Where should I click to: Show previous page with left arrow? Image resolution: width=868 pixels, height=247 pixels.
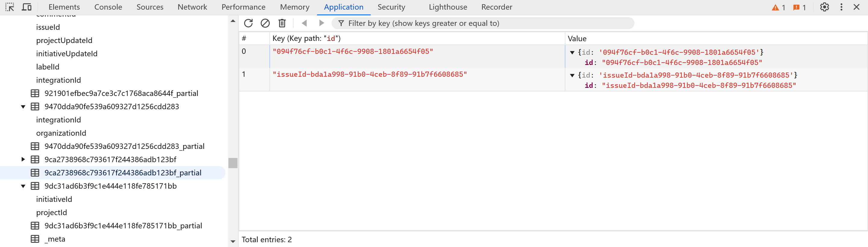click(x=304, y=23)
